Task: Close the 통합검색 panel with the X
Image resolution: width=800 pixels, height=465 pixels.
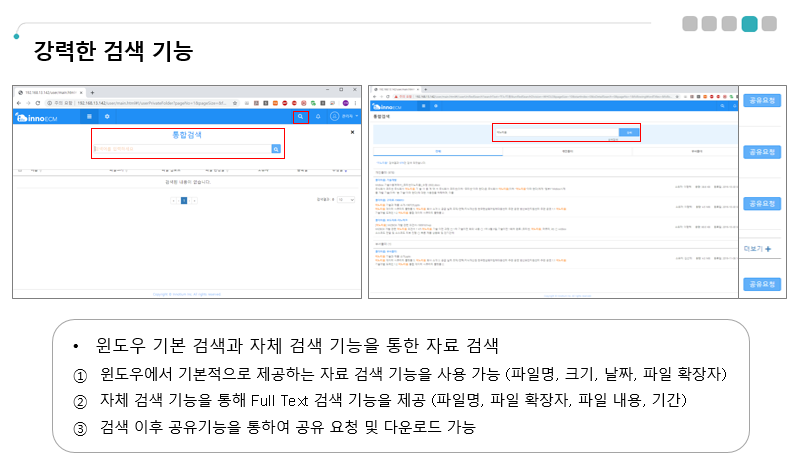Action: (351, 131)
